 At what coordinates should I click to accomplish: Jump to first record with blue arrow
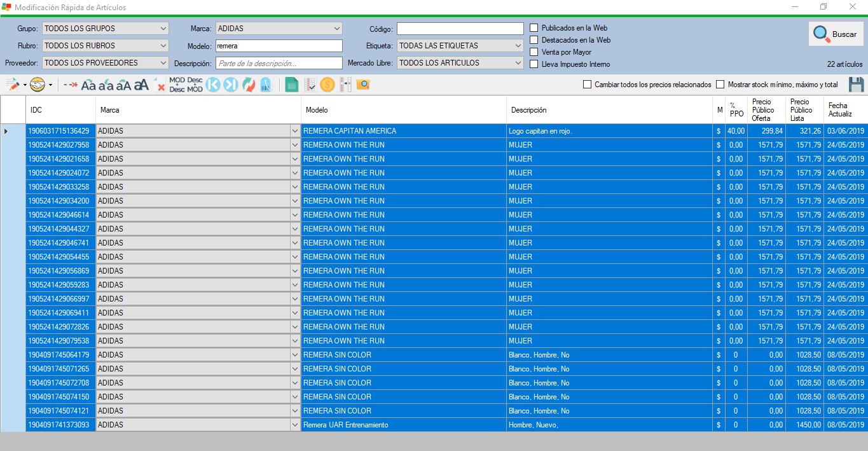(x=213, y=85)
